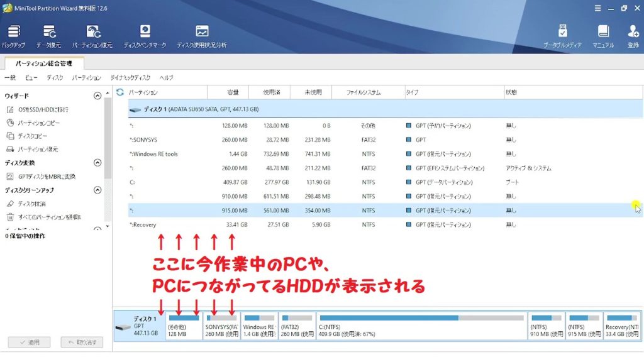Collapse the ディスク変換 section
The image size is (644, 362).
tap(97, 163)
